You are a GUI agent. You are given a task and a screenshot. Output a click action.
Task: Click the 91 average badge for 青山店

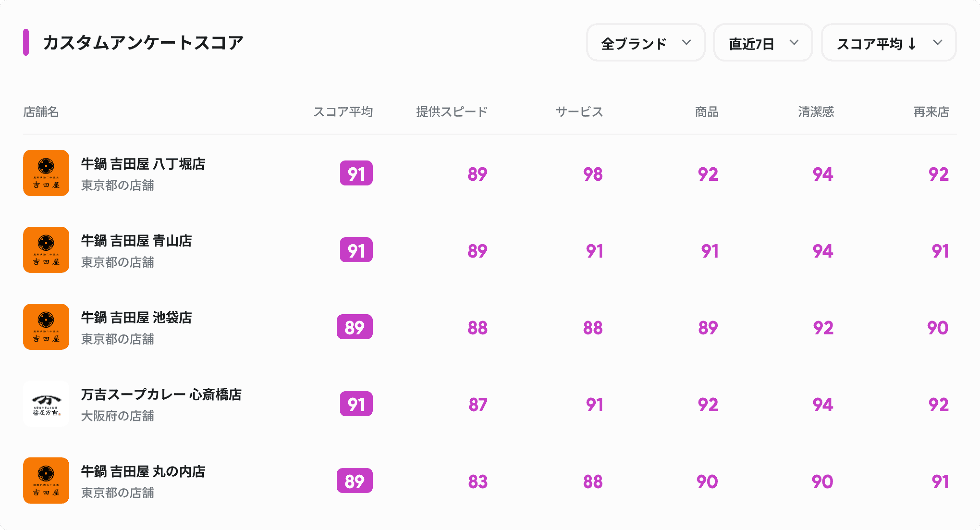click(356, 250)
